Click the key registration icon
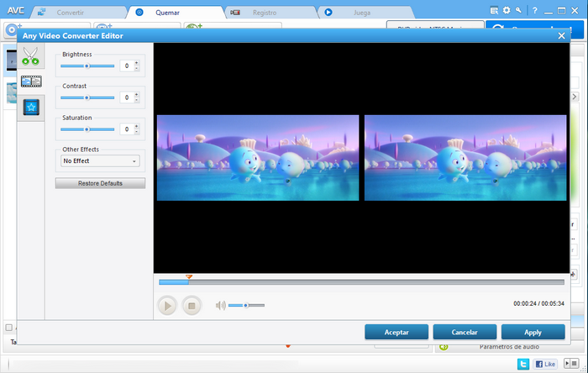Screen dimensions: 588x373 [518, 10]
